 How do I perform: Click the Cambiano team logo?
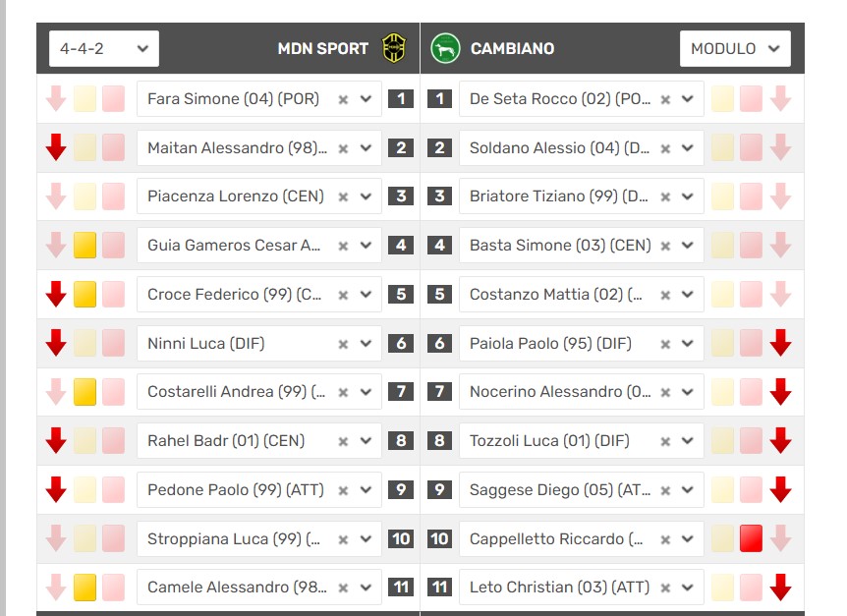[445, 48]
